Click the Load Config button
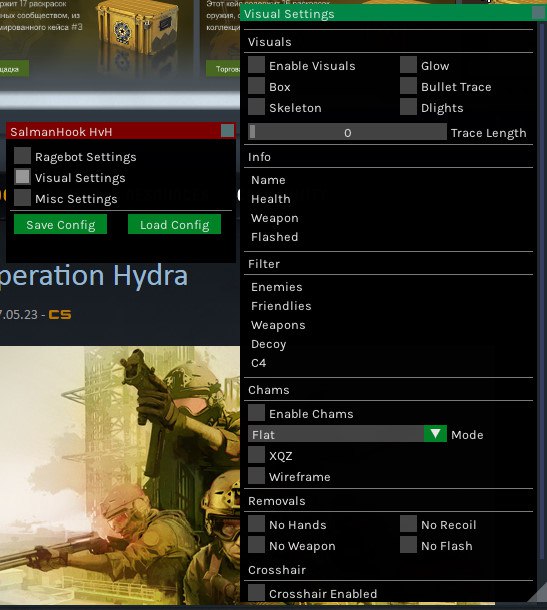 coord(174,224)
